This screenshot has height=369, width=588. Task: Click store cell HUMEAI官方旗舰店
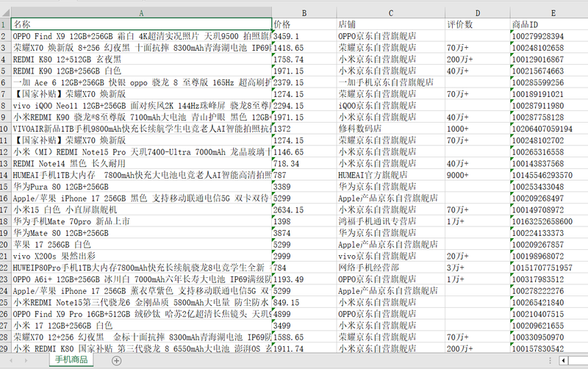coord(391,175)
